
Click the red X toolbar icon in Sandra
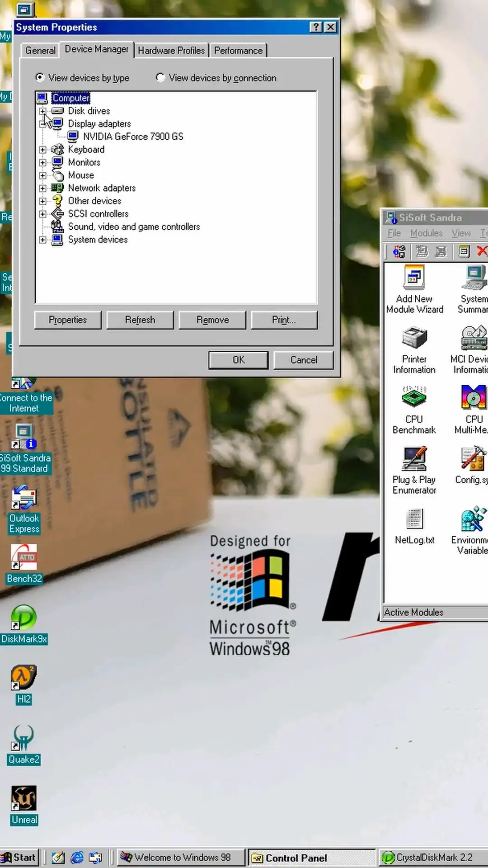point(482,251)
